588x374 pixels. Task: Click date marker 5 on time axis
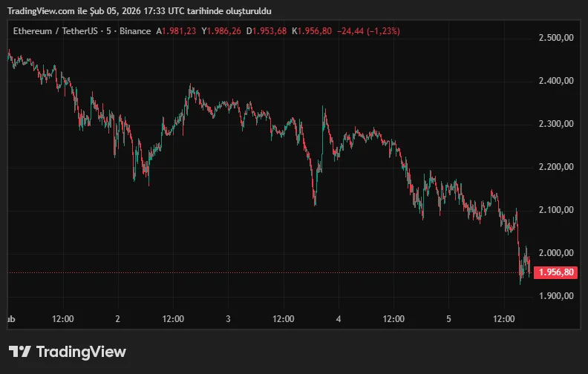pos(448,319)
